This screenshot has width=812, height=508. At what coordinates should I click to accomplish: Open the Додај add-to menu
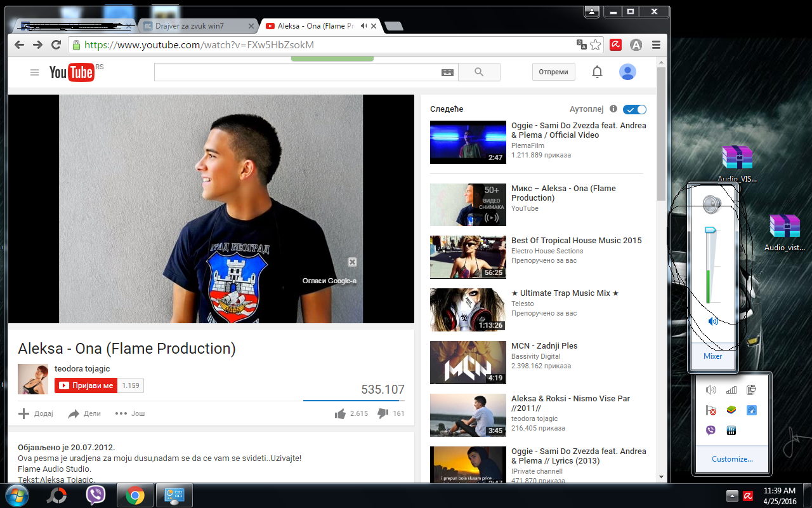pos(36,413)
